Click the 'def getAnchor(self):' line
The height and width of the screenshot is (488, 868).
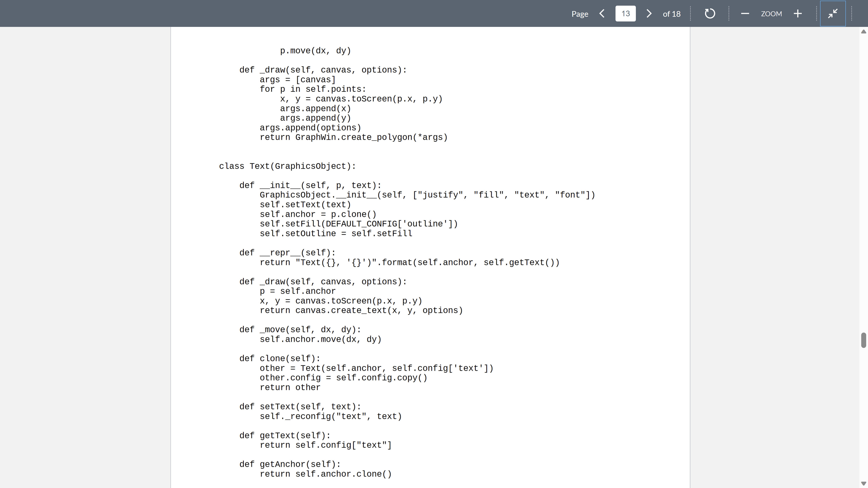click(290, 465)
